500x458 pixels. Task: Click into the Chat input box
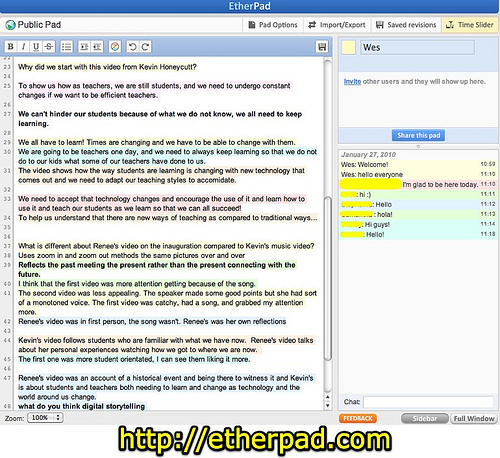[428, 402]
